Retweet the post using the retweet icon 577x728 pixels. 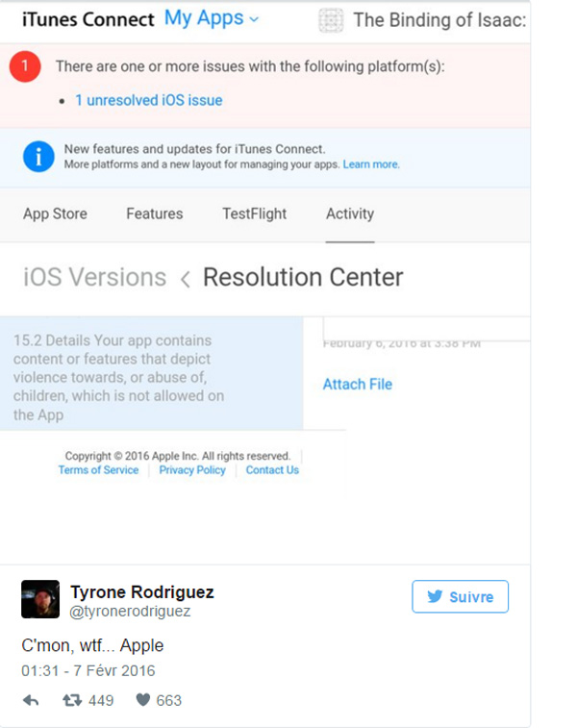(x=72, y=700)
